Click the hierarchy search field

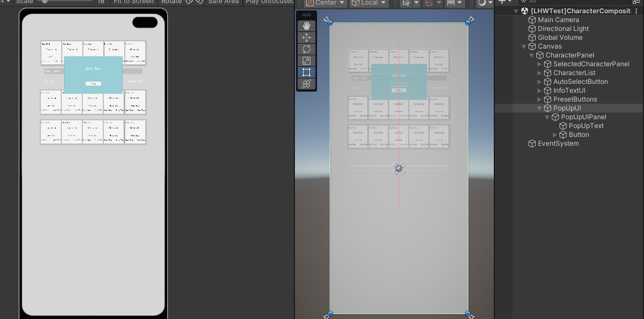pos(575,2)
